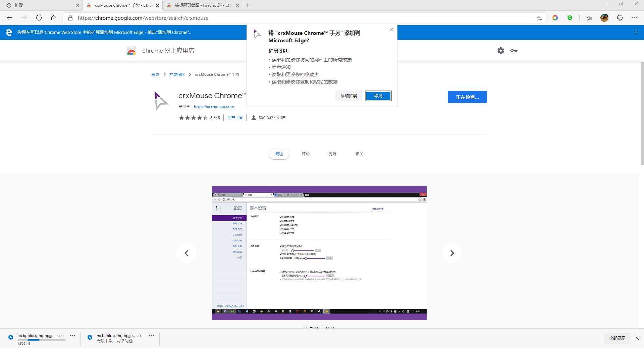Open options for the failed crx download
This screenshot has height=348, width=644.
[152, 335]
